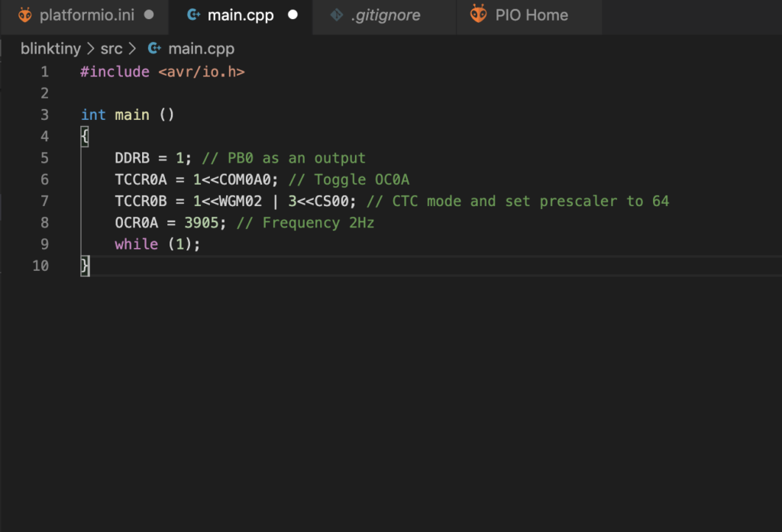The height and width of the screenshot is (532, 782).
Task: Click the C++ file icon in breadcrumb
Action: [x=154, y=48]
